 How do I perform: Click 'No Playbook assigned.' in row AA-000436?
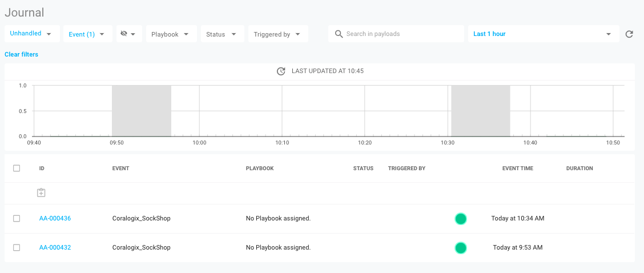pos(278,218)
